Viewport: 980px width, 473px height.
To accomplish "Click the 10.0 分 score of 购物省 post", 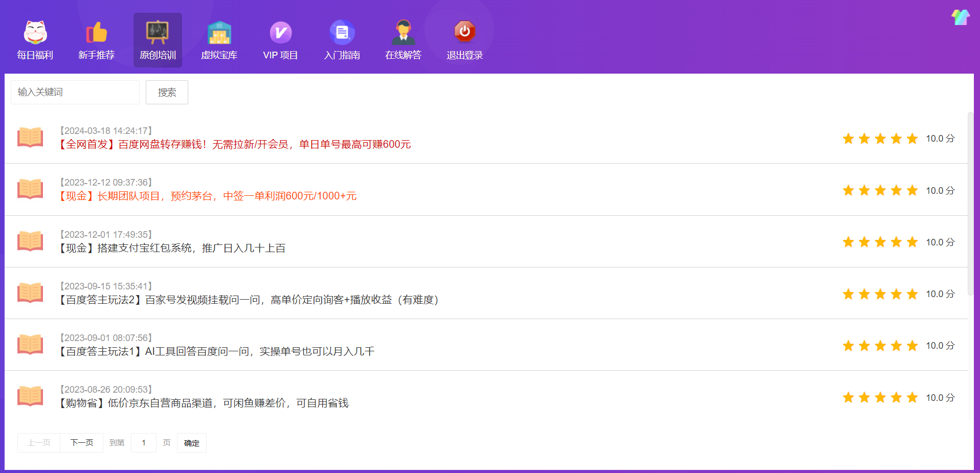I will (x=940, y=397).
